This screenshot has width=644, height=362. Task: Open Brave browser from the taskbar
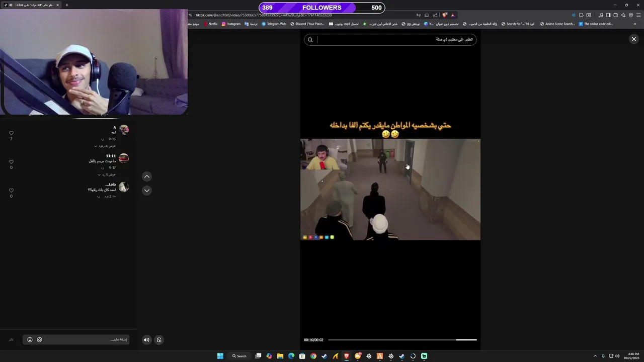(347, 356)
